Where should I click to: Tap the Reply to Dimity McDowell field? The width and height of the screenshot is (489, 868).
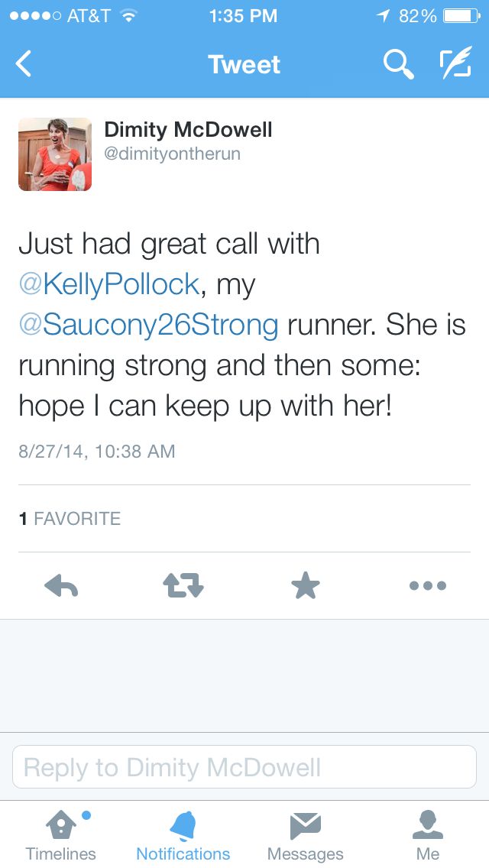[x=244, y=767]
